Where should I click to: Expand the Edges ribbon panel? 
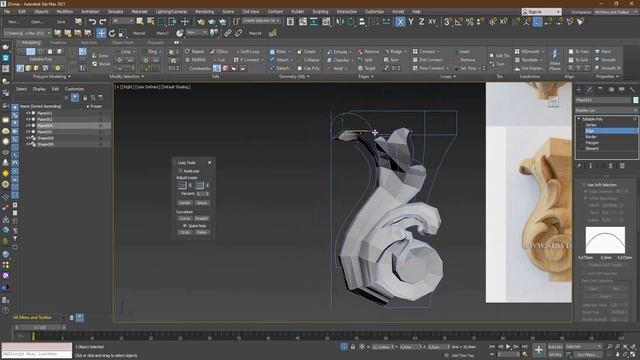pyautogui.click(x=366, y=77)
